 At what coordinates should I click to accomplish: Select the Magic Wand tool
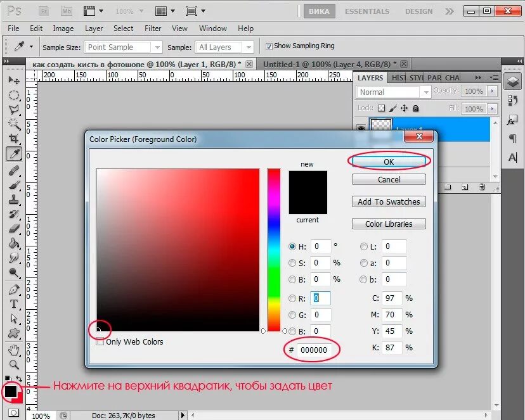pyautogui.click(x=14, y=124)
